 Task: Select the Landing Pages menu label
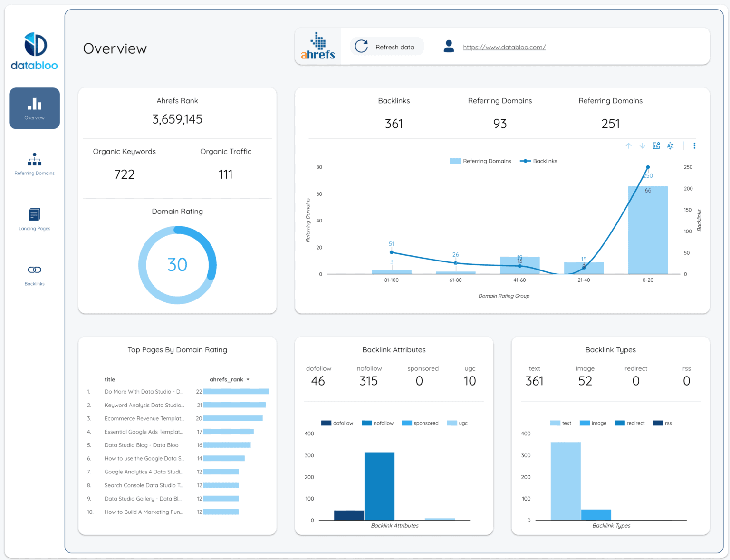click(x=35, y=229)
